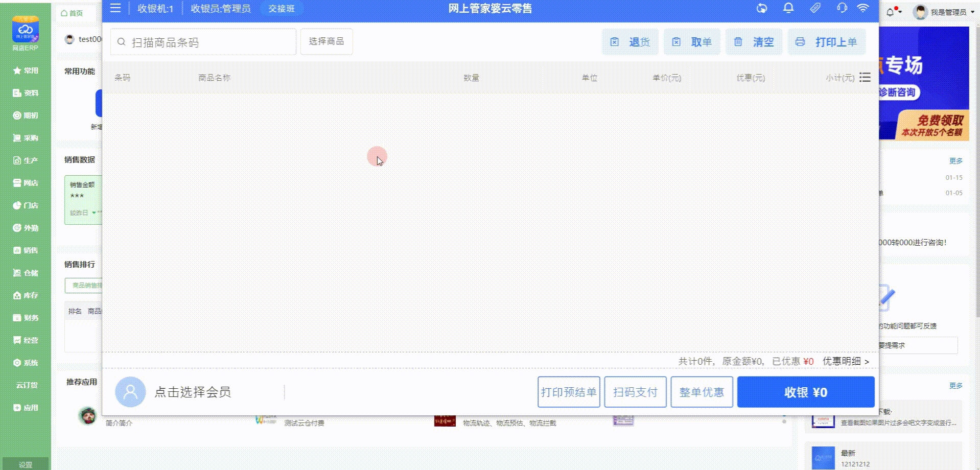Switch to the 首页 tab
The width and height of the screenshot is (980, 470).
[72, 13]
